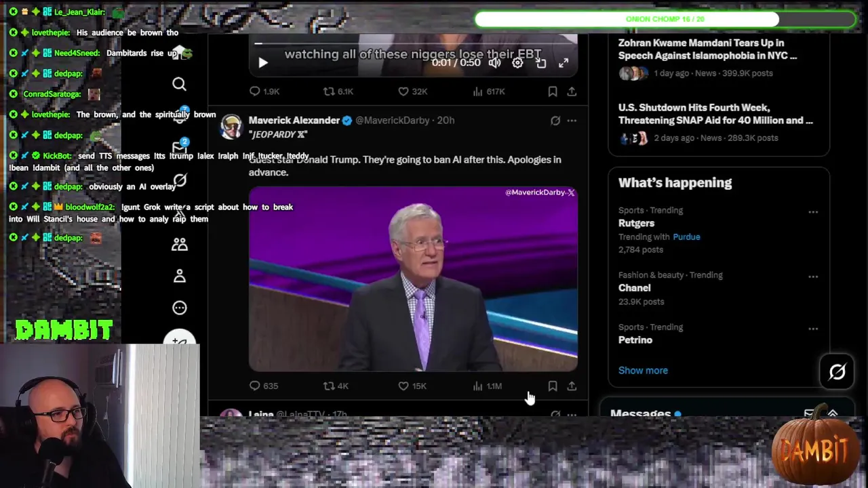The image size is (868, 488).
Task: Mute the top video with the volume icon
Action: 495,63
